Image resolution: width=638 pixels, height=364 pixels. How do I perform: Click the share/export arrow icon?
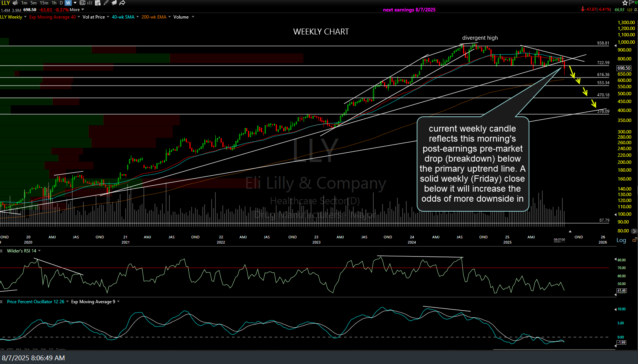(123, 3)
